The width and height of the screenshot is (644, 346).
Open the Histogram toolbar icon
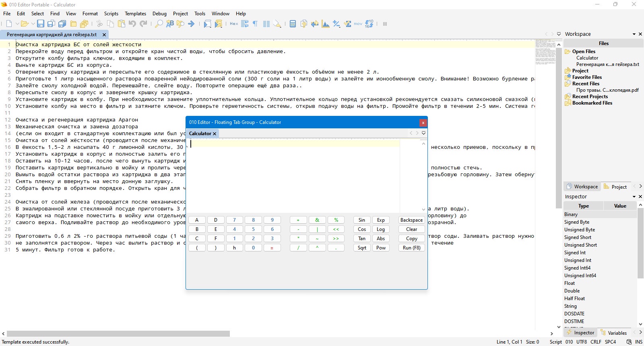[325, 24]
